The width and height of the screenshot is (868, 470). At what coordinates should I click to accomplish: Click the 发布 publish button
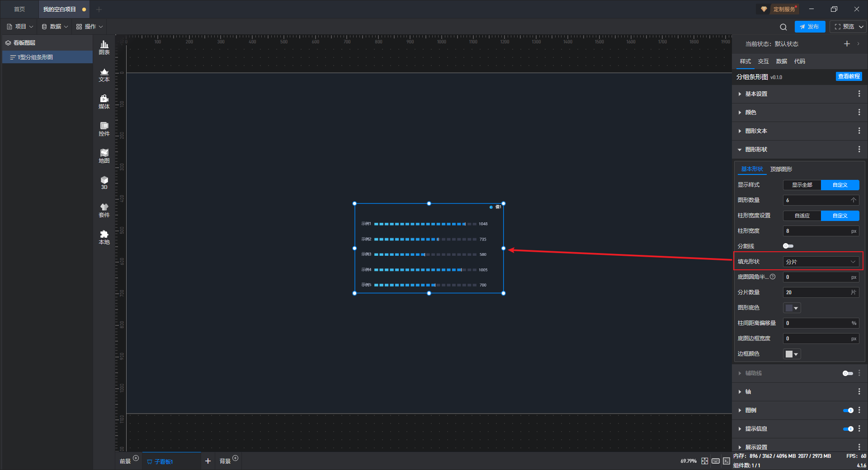pyautogui.click(x=810, y=27)
